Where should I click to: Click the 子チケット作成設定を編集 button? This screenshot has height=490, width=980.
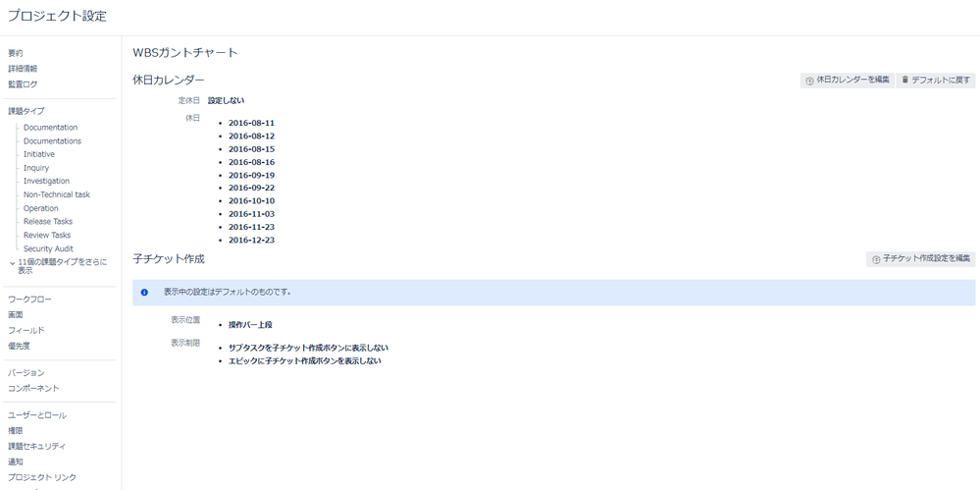click(x=920, y=259)
